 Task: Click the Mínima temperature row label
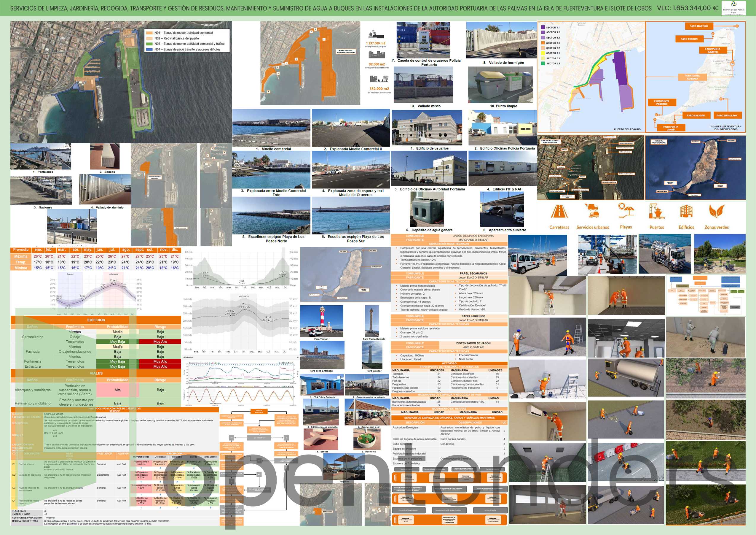pos(21,268)
